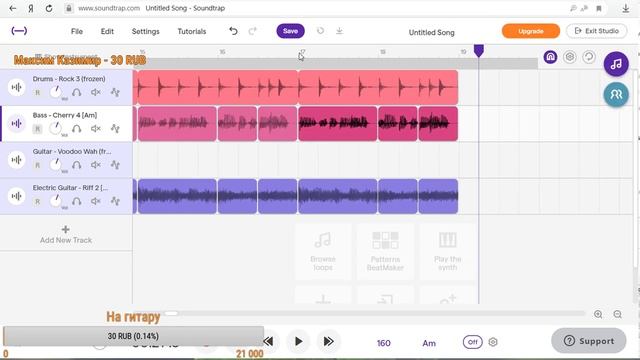Solo the Bass - Cherry 4 track

(76, 129)
